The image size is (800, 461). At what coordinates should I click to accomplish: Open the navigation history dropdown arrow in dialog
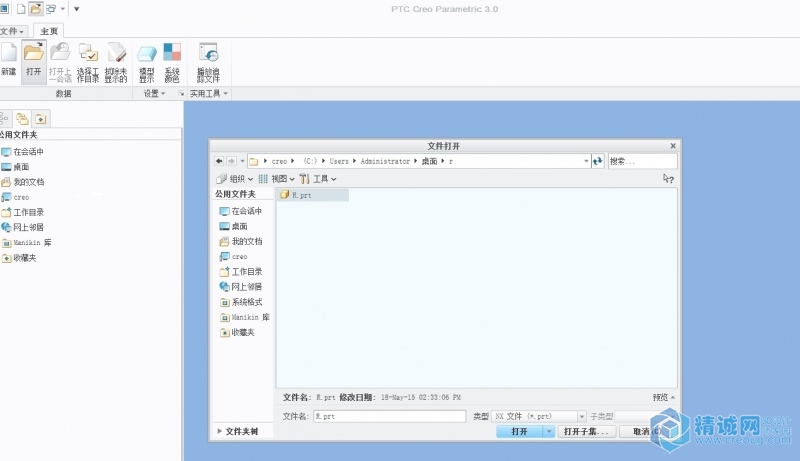[242, 161]
